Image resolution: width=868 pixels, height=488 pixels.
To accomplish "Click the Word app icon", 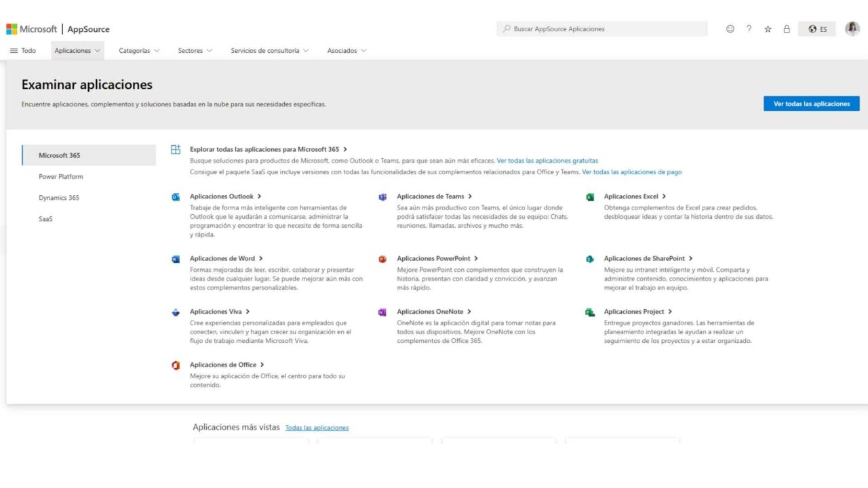I will click(x=176, y=259).
